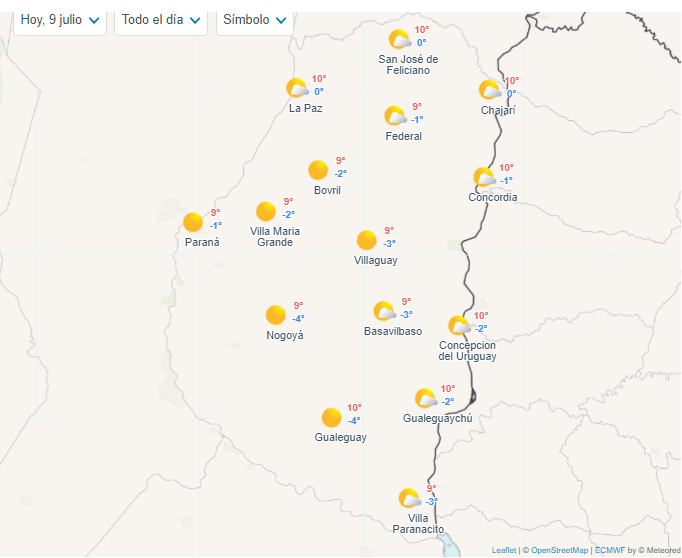Select the Nogoyá sunny weather icon
682x558 pixels.
point(276,315)
